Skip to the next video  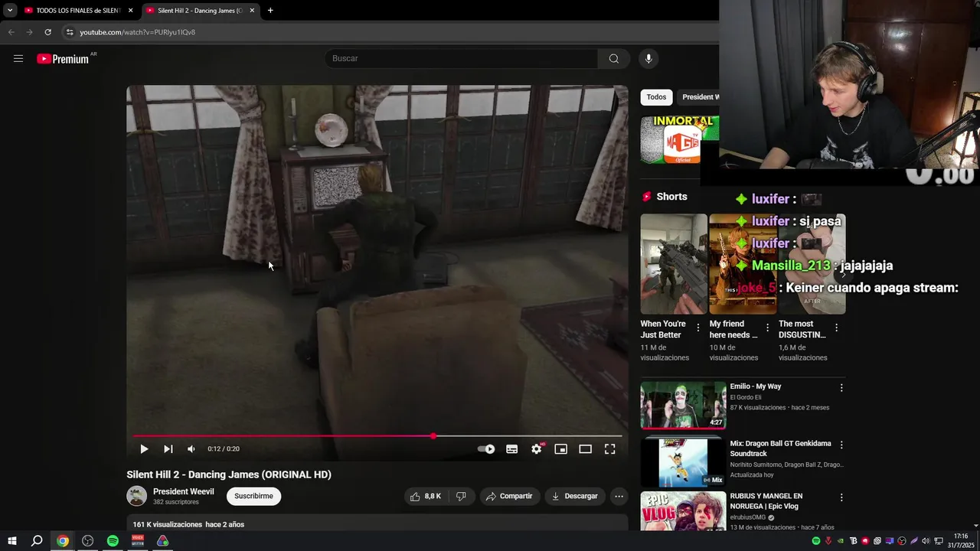pos(168,449)
